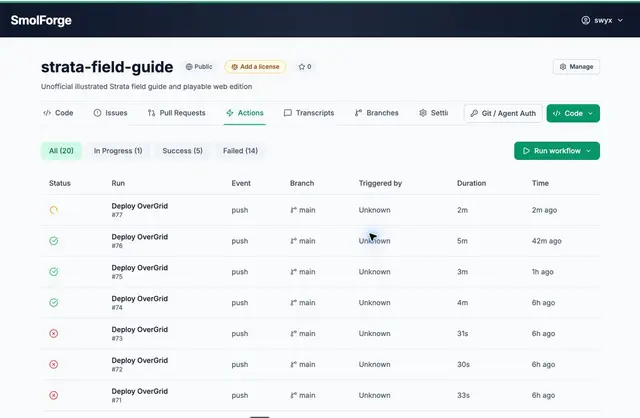Open the Settings tab with gear icon

pyautogui.click(x=433, y=113)
